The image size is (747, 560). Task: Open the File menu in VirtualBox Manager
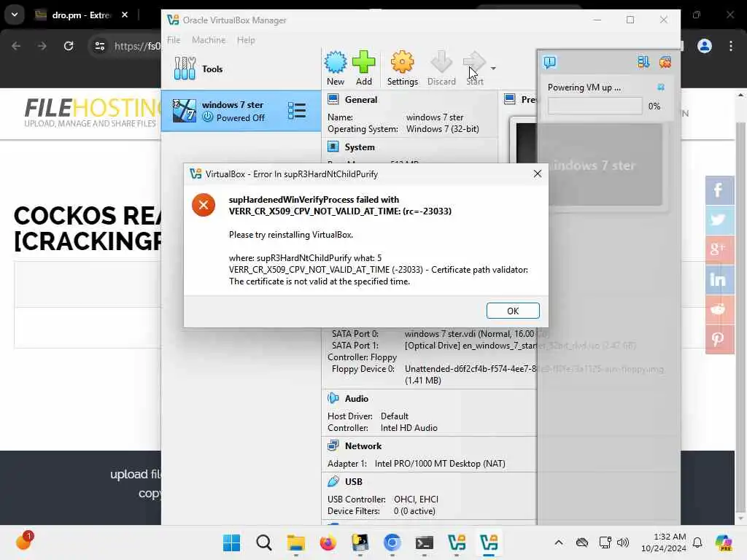[x=174, y=40]
